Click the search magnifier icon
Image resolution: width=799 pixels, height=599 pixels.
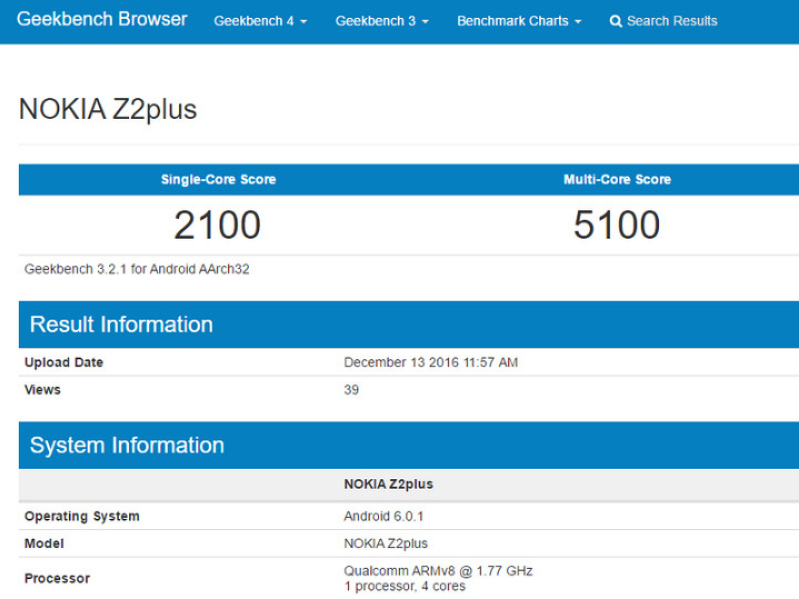(616, 21)
